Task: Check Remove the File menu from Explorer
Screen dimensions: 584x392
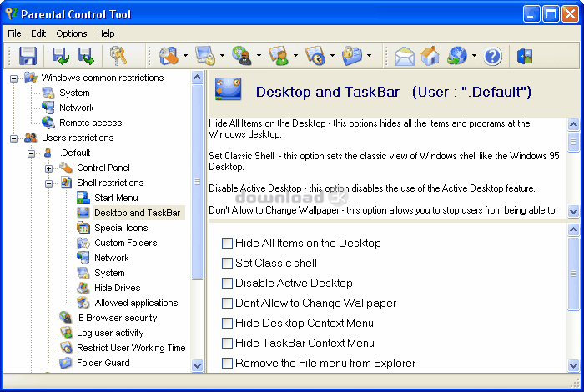Action: coord(227,363)
